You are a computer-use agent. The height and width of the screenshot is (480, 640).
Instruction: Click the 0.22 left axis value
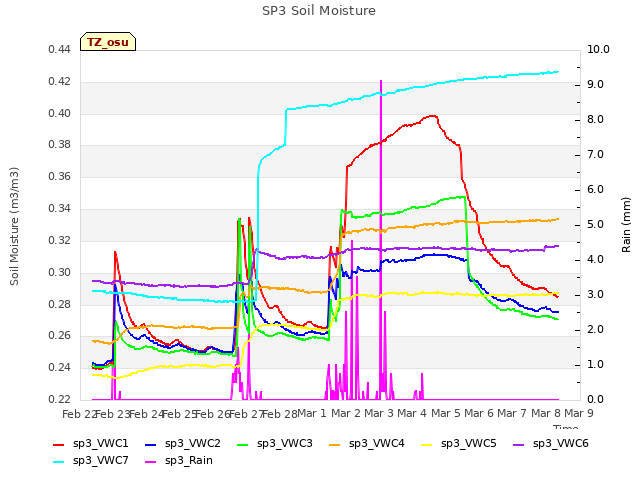60,399
